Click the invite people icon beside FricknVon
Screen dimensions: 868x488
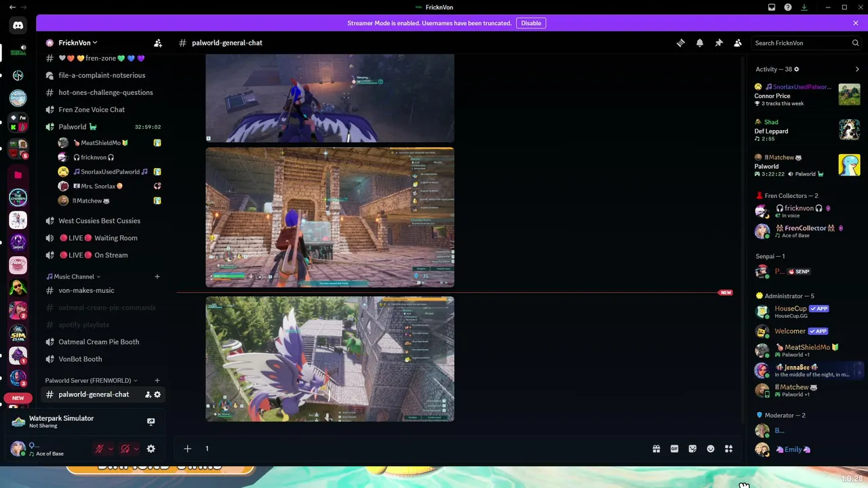tap(158, 43)
